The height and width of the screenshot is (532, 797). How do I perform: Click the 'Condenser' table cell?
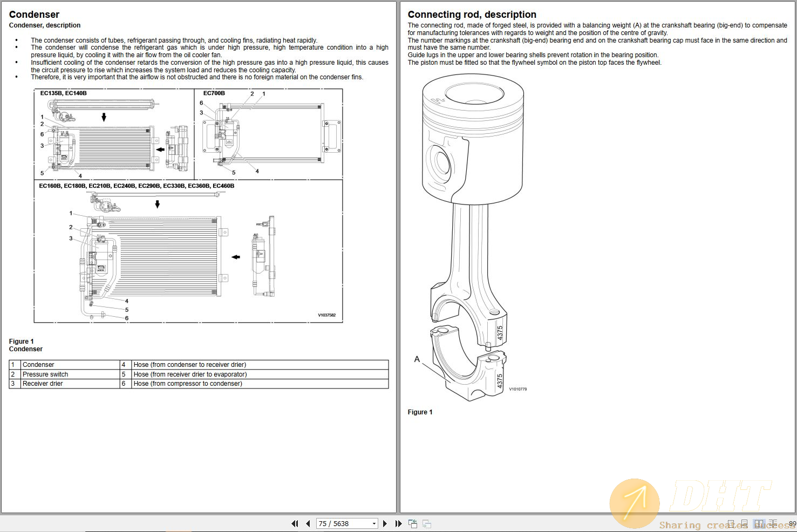[70, 365]
